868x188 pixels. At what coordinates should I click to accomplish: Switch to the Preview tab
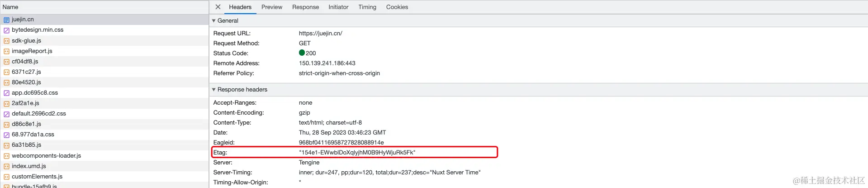point(271,7)
